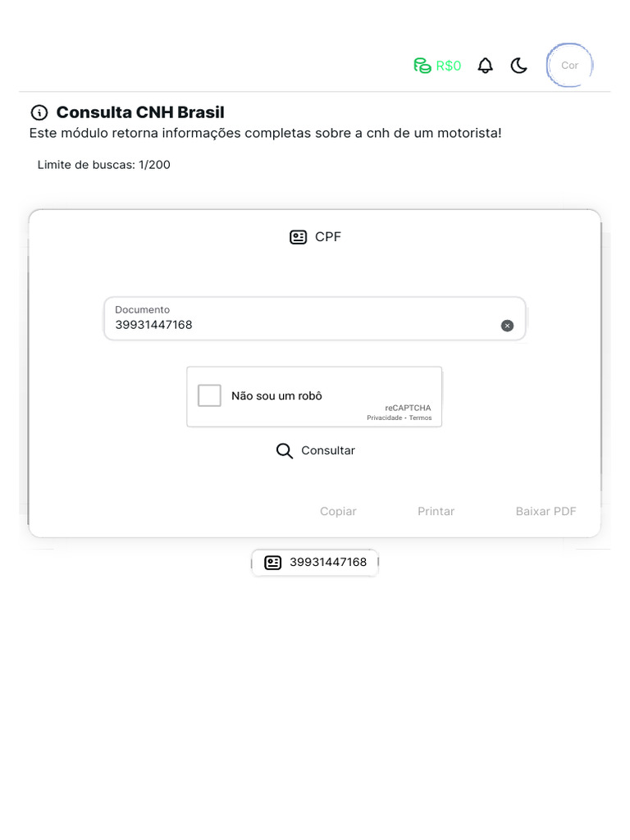Click the magnifier search icon
This screenshot has width=630, height=840.
pos(285,451)
